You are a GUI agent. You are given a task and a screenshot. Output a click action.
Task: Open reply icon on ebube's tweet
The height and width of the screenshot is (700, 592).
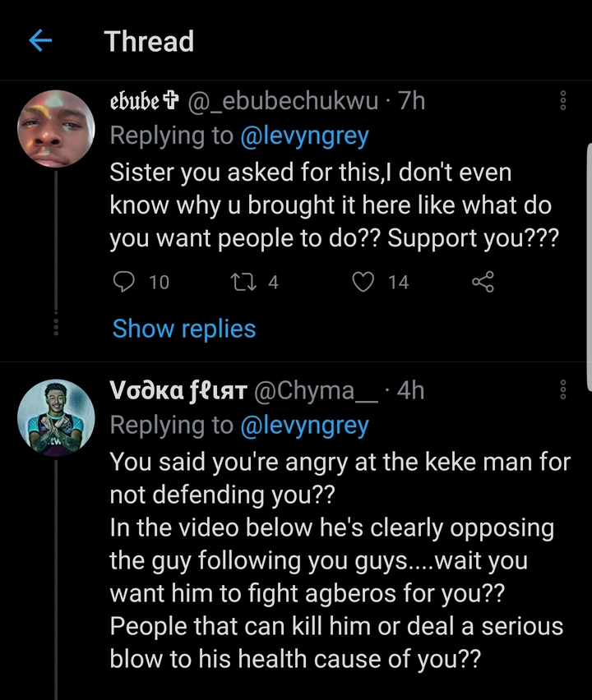(123, 283)
